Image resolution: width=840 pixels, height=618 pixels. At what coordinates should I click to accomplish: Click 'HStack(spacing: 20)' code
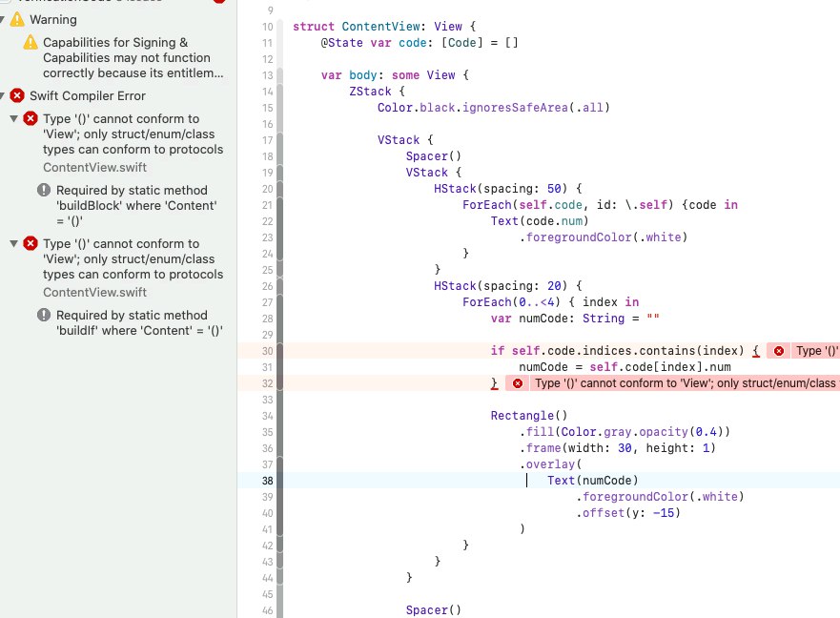508,286
